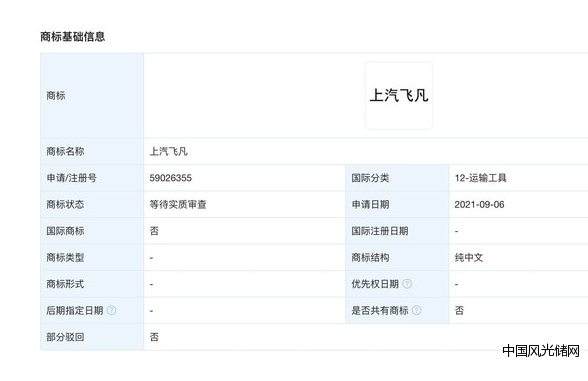Click the 纯中文 structure value
This screenshot has width=588, height=381.
pyautogui.click(x=469, y=257)
